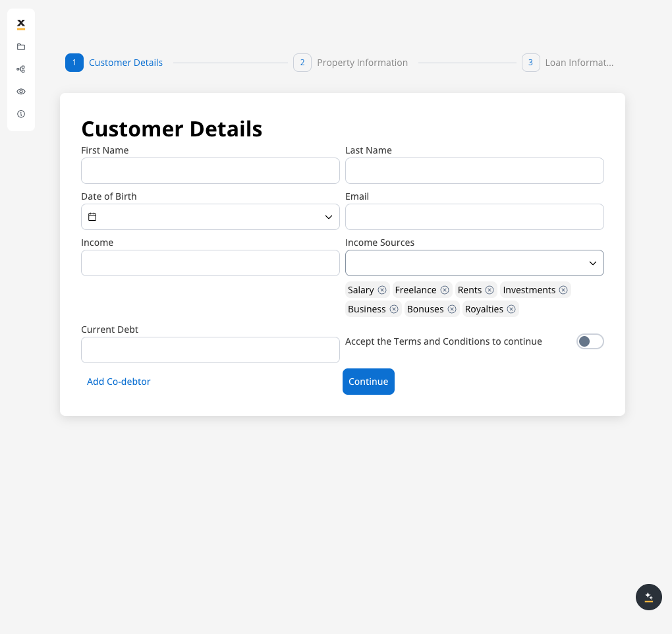Remove the Bonuses income source tag
The image size is (672, 634).
(x=452, y=309)
